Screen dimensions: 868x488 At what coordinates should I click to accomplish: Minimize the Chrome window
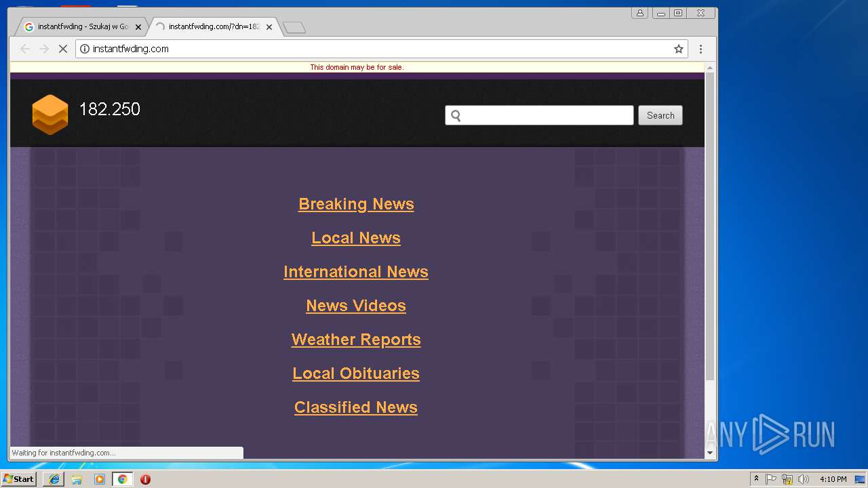pos(661,13)
